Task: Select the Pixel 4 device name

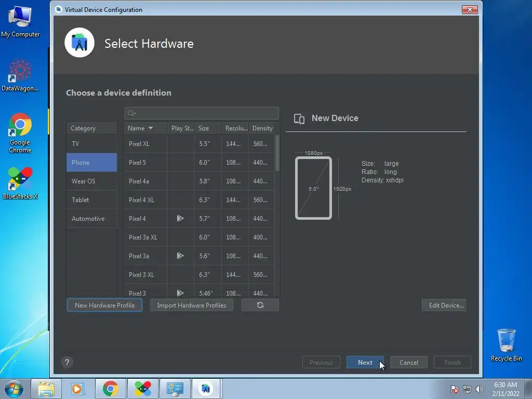Action: pos(137,219)
